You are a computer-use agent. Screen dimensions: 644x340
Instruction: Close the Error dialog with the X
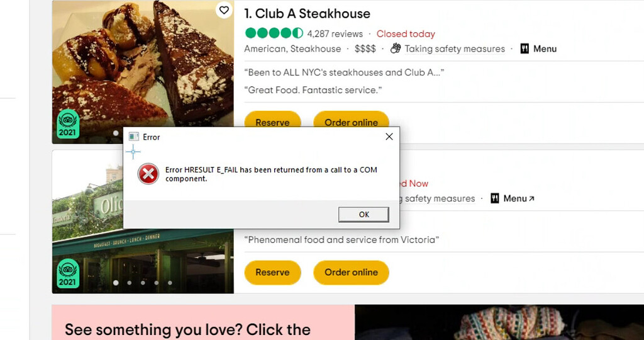pyautogui.click(x=389, y=137)
